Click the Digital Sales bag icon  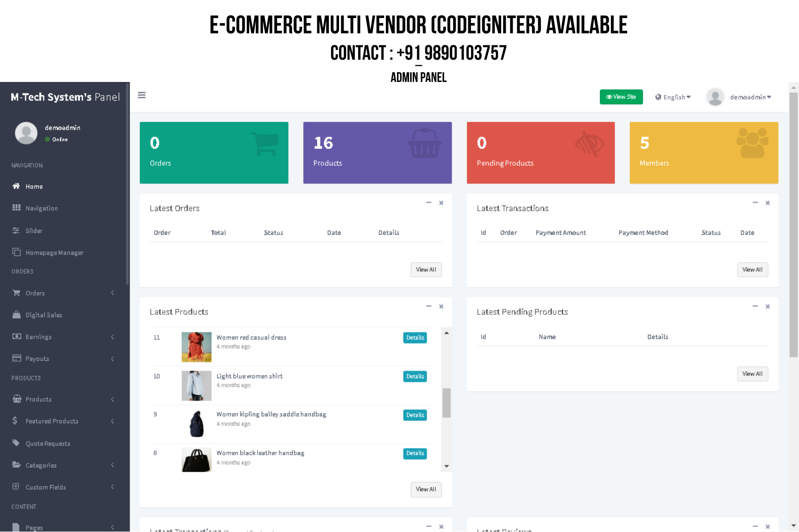tap(17, 315)
